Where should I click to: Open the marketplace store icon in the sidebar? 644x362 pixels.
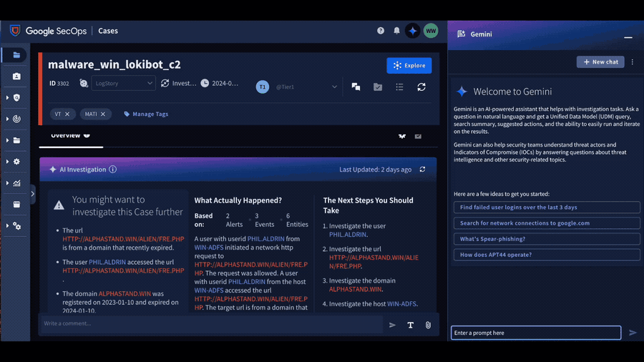16,205
